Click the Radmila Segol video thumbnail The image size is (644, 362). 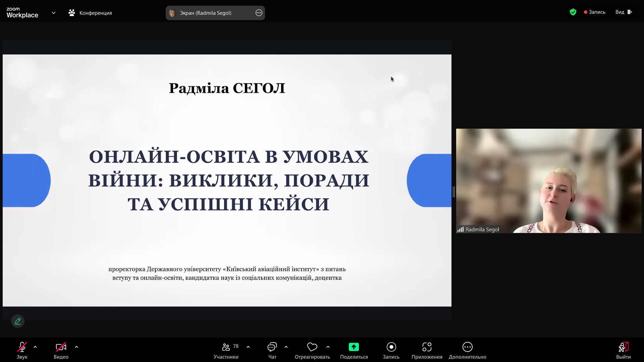pyautogui.click(x=548, y=181)
